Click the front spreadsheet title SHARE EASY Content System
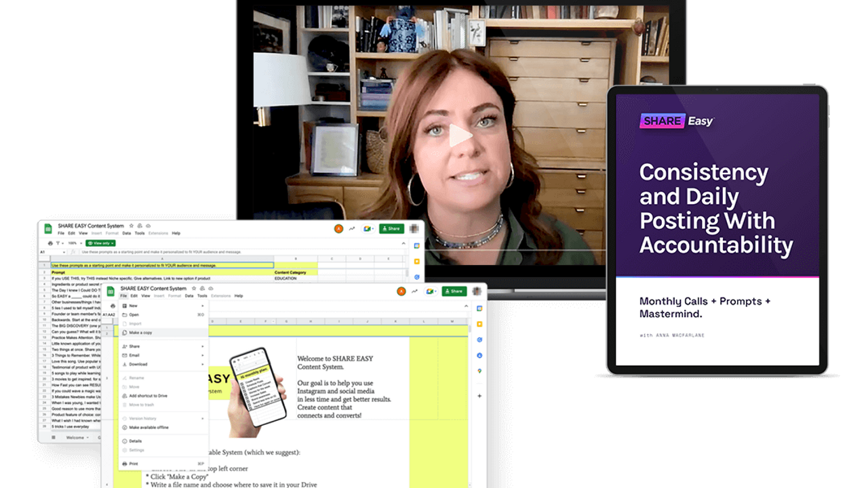Image resolution: width=868 pixels, height=488 pixels. pyautogui.click(x=155, y=288)
